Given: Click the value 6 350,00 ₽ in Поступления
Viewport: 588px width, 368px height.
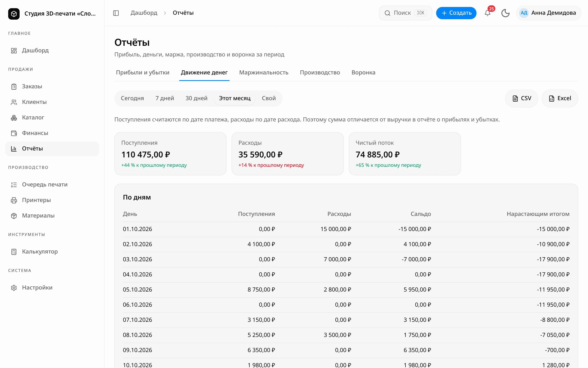Looking at the screenshot, I should (x=261, y=350).
